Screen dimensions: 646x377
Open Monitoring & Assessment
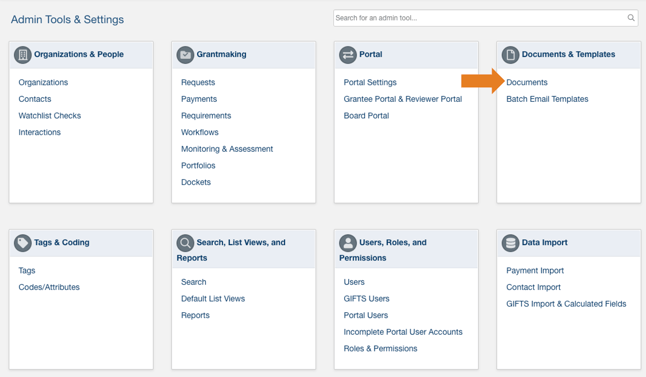pos(227,149)
